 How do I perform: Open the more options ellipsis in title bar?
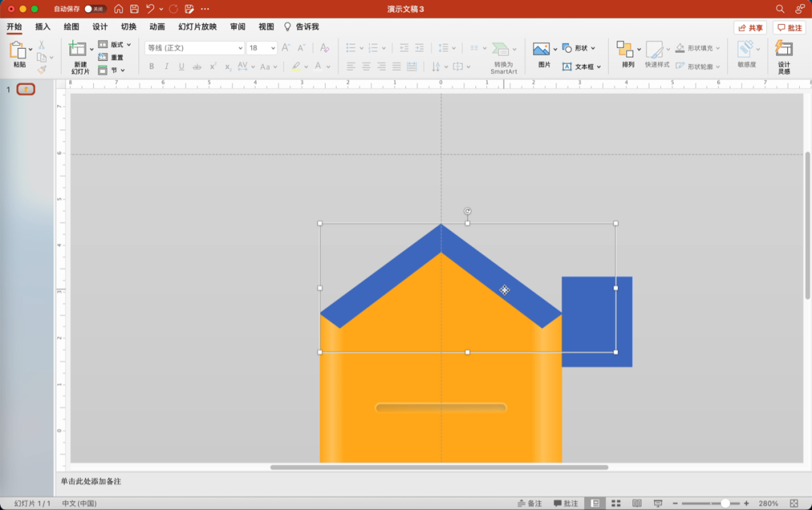[x=205, y=9]
